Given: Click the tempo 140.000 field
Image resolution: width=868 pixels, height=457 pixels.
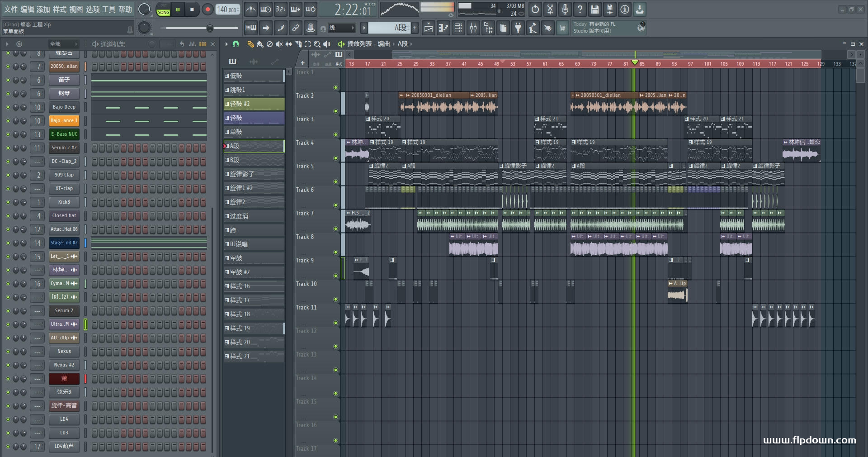Looking at the screenshot, I should coord(228,10).
